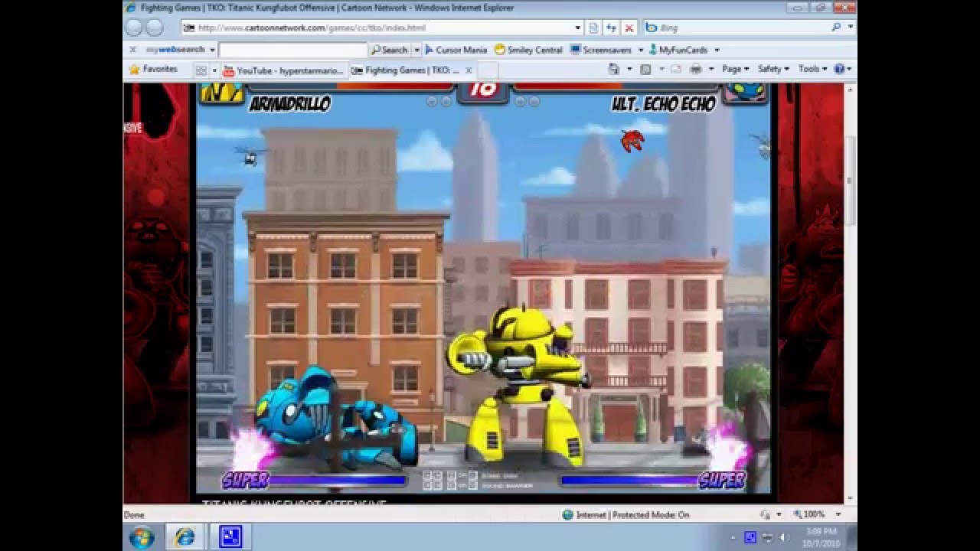Open the dropdown next to Search button

416,50
